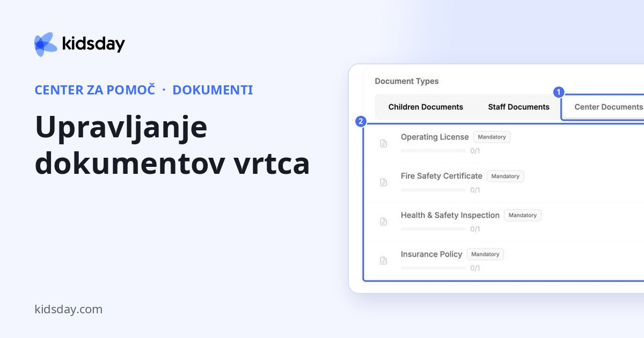Click the 0/1 count under Operating License

pyautogui.click(x=475, y=151)
